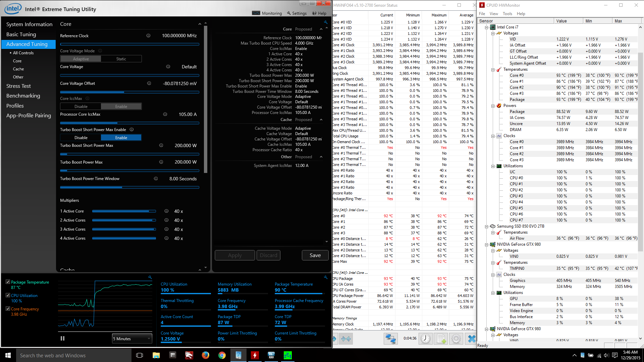This screenshot has width=644, height=362.
Task: Open App-Profile Pairing in XTU sidebar
Action: 29,116
